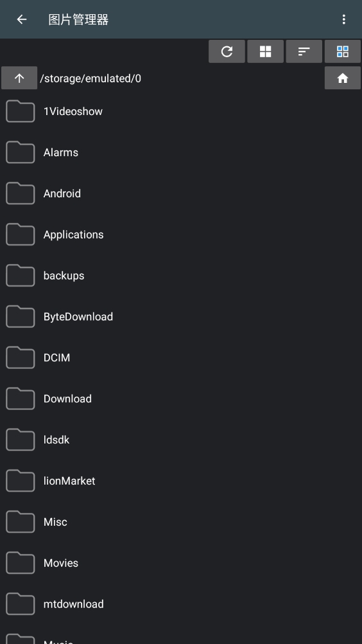The height and width of the screenshot is (644, 362).
Task: Refresh the folder listing
Action: (x=227, y=51)
